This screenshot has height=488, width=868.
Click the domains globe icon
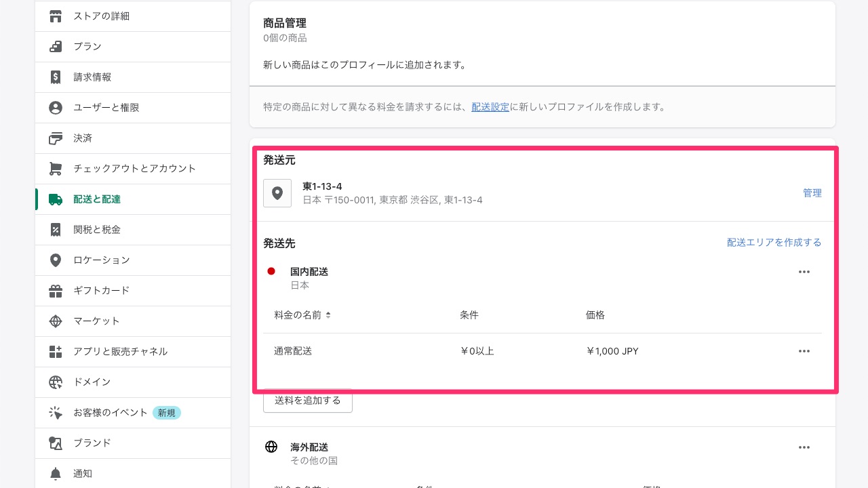click(56, 382)
